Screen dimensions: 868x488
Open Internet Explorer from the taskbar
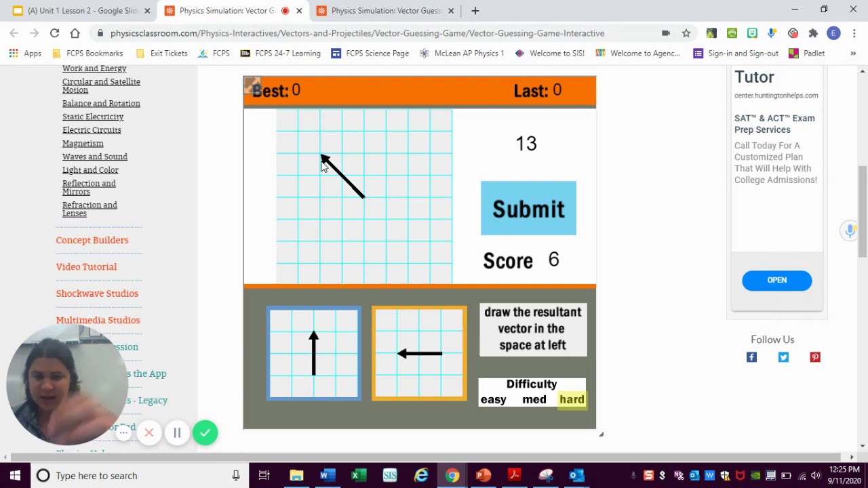coord(421,475)
